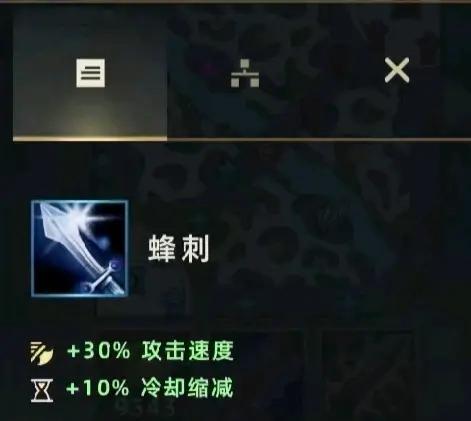Tap the three-line list icon
The height and width of the screenshot is (421, 471).
[x=90, y=73]
